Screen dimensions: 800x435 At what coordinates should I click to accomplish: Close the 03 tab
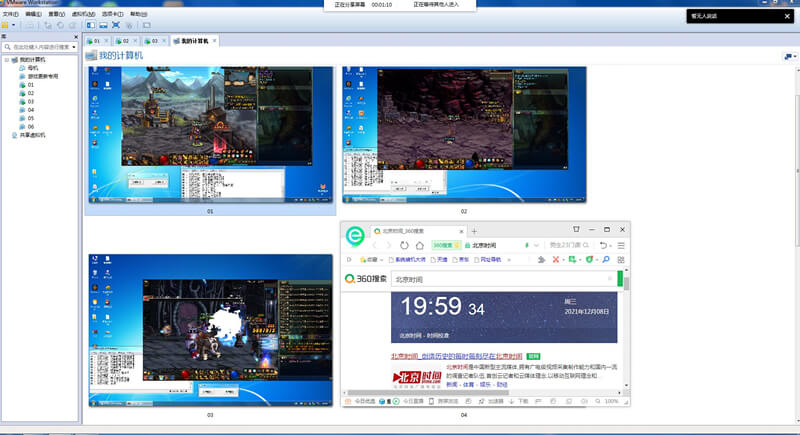pyautogui.click(x=164, y=41)
